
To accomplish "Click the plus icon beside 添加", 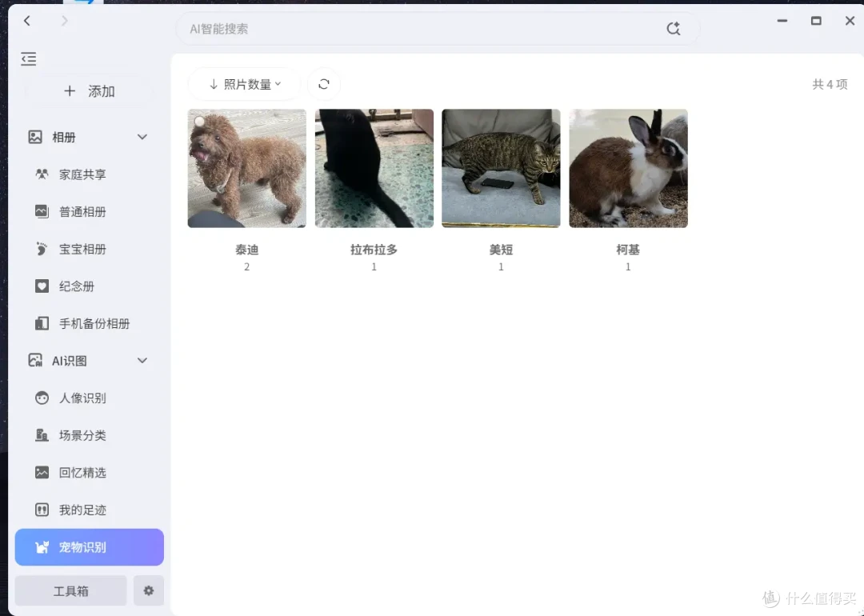I will 70,91.
